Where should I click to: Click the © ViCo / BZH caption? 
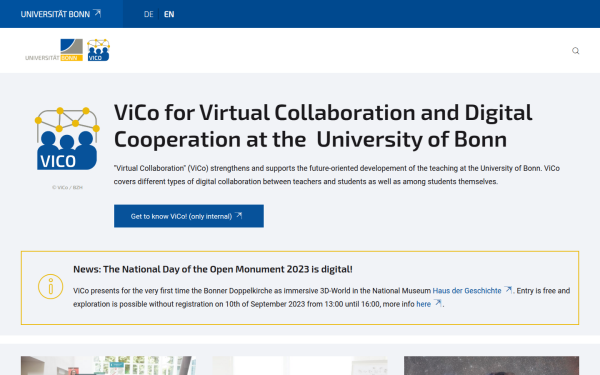[67, 188]
